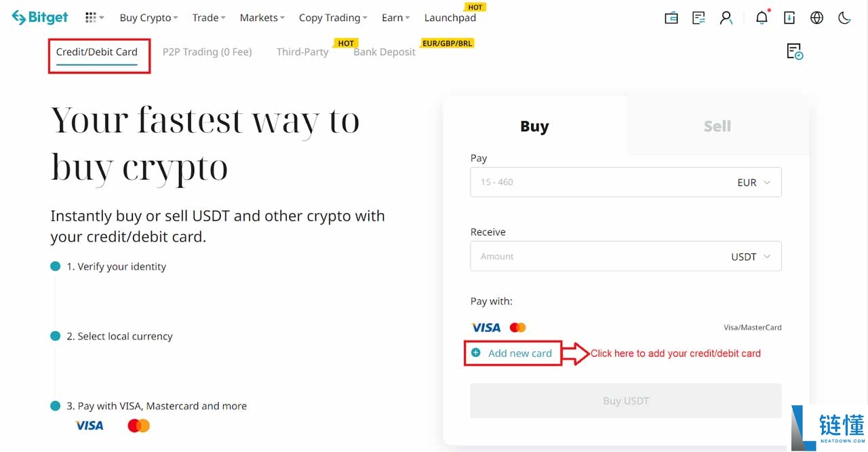Open the user profile icon
The width and height of the screenshot is (868, 452).
coord(726,18)
